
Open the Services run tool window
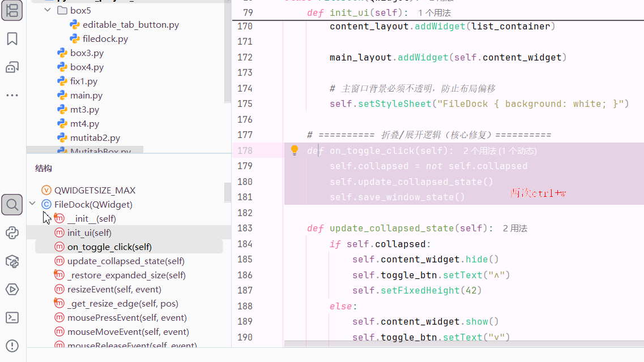[12, 290]
